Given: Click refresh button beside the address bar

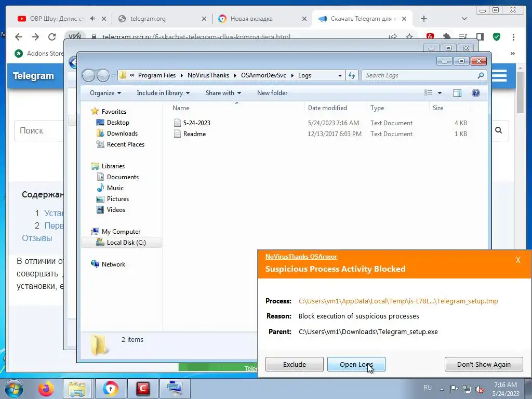Looking at the screenshot, I should point(352,75).
